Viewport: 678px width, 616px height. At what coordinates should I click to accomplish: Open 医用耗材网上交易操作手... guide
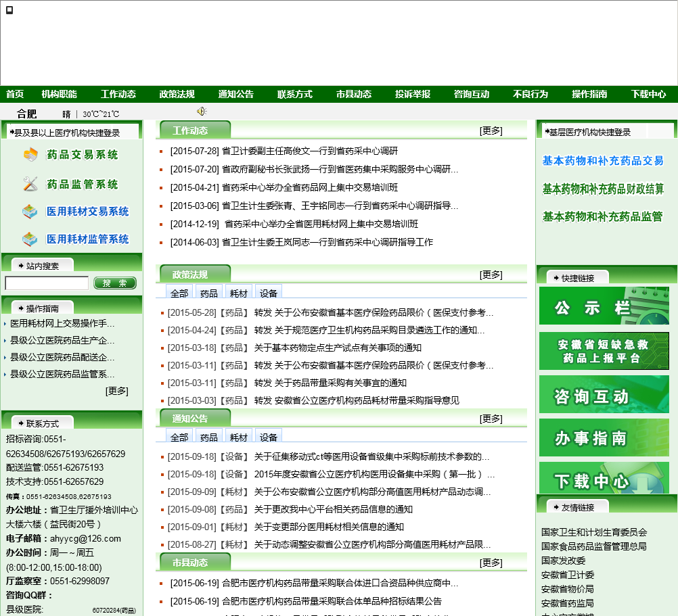[62, 323]
